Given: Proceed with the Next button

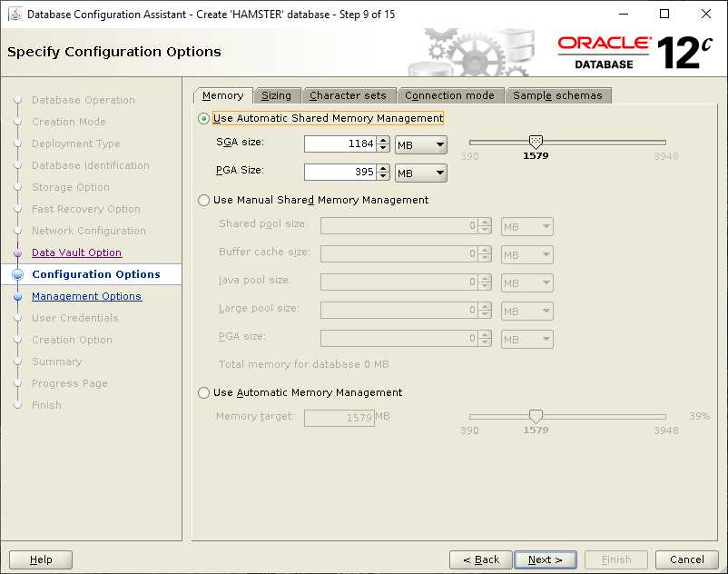Looking at the screenshot, I should 546,559.
